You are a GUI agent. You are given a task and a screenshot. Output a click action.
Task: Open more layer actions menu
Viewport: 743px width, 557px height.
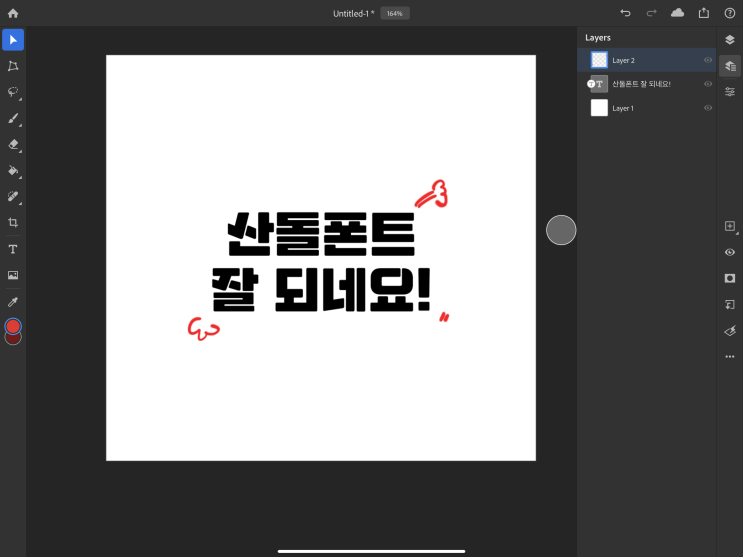[730, 356]
